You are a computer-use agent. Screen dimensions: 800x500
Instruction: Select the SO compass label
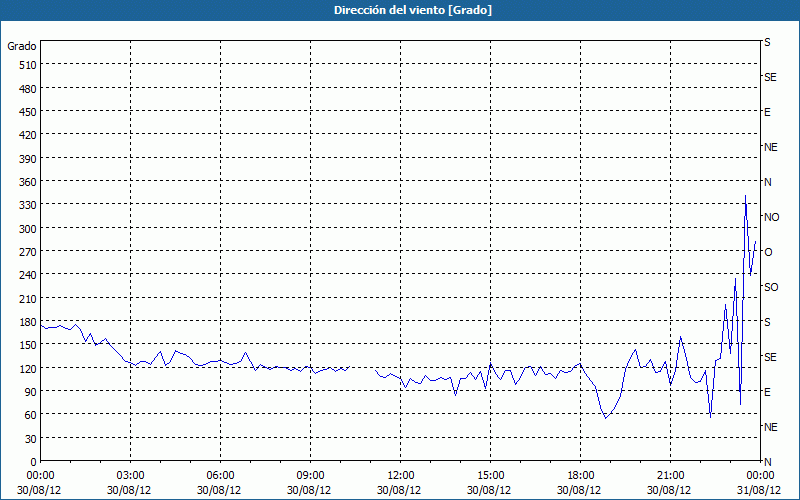(x=771, y=287)
